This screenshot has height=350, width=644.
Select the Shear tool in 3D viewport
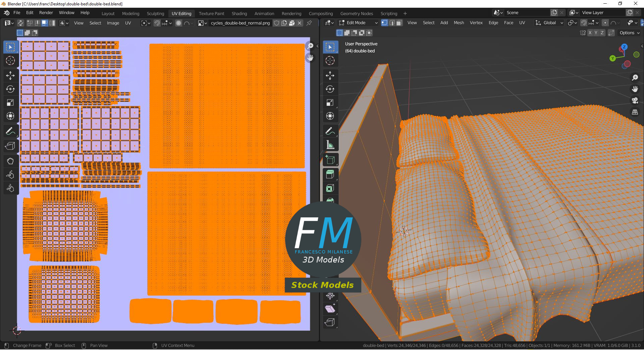click(330, 309)
